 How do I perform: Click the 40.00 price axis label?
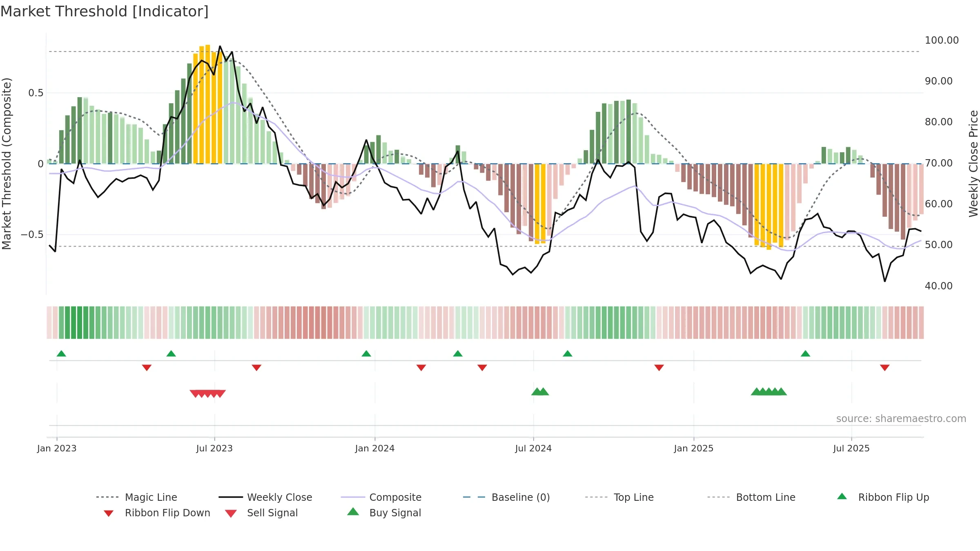click(x=939, y=286)
